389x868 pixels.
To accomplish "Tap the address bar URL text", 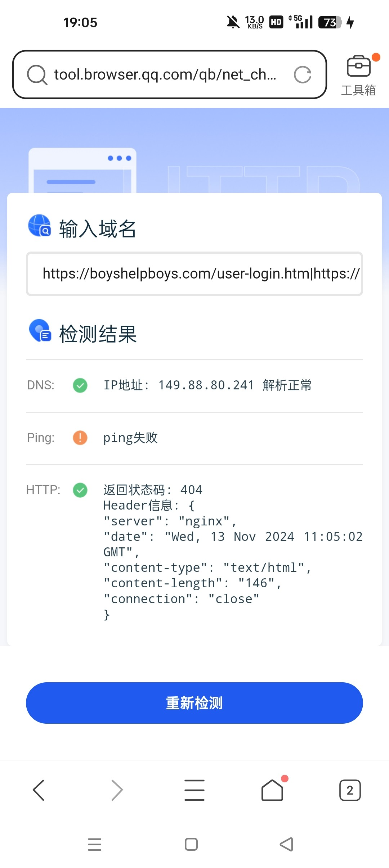I will click(165, 74).
